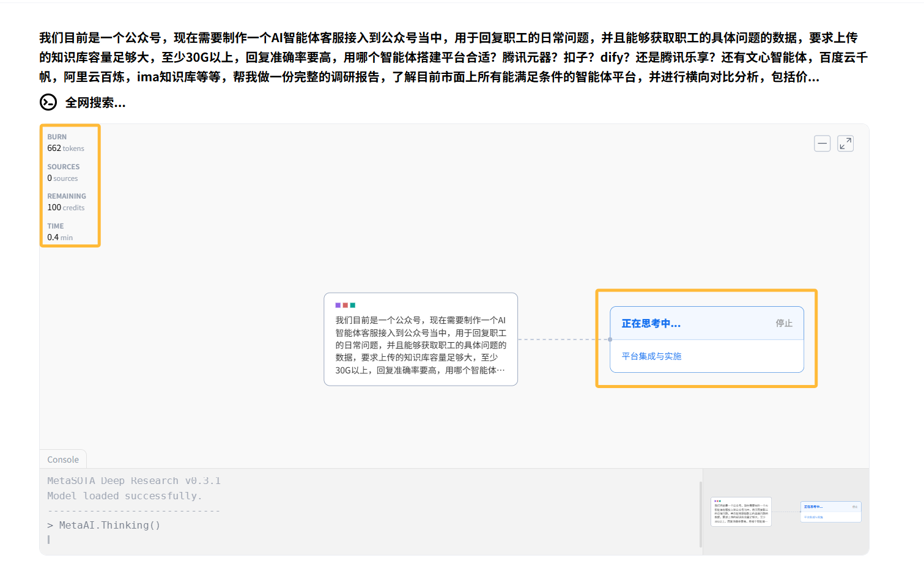Click the console panel scrollbar

701,513
